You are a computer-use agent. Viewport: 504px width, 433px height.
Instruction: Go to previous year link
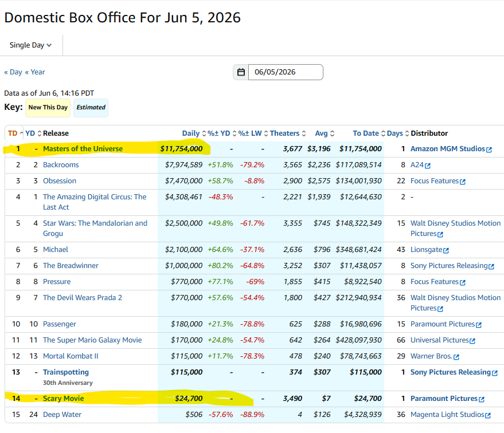coord(35,72)
